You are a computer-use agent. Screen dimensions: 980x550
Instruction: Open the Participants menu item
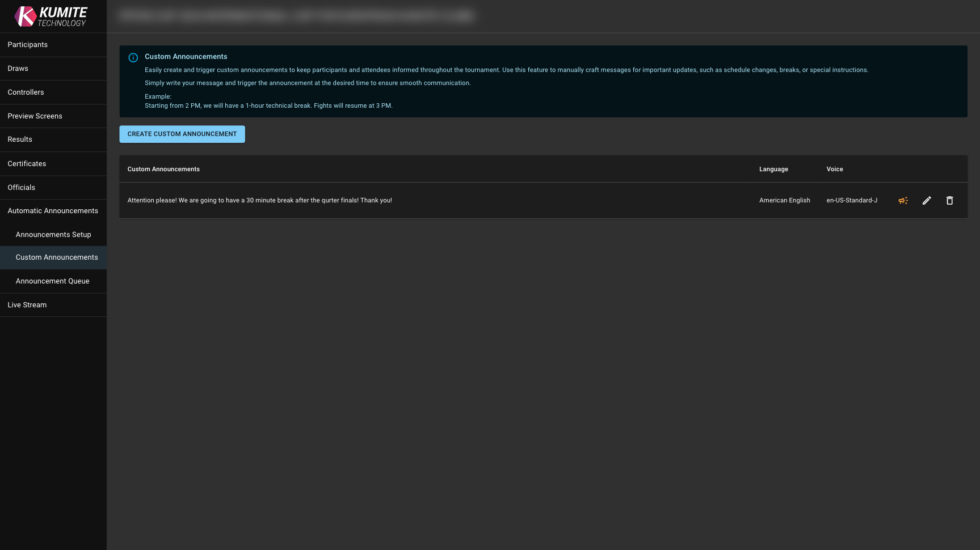pyautogui.click(x=28, y=45)
